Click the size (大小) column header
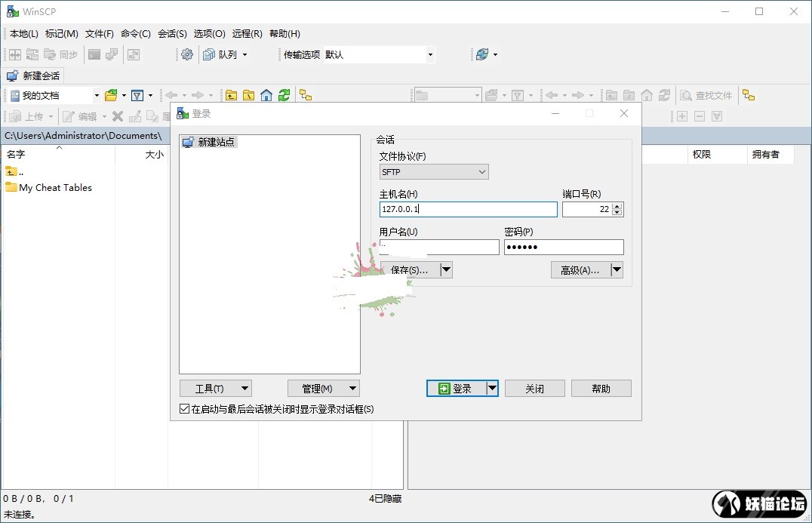The width and height of the screenshot is (812, 523). (x=141, y=154)
